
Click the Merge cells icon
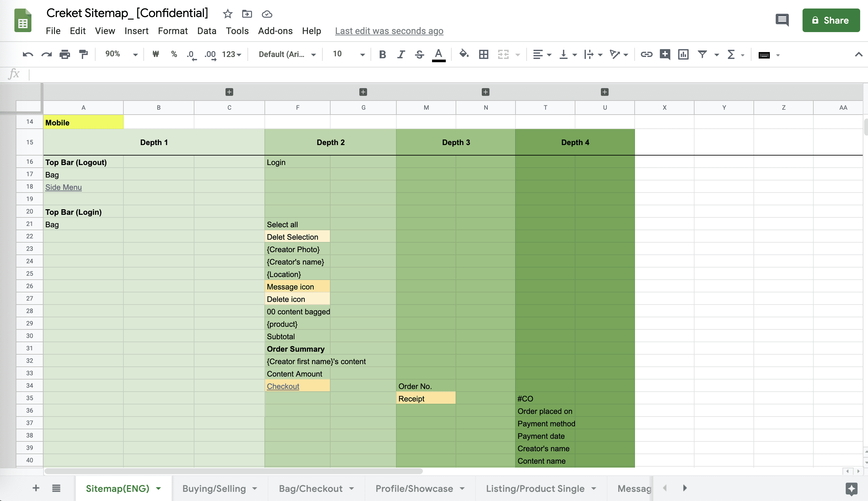503,54
